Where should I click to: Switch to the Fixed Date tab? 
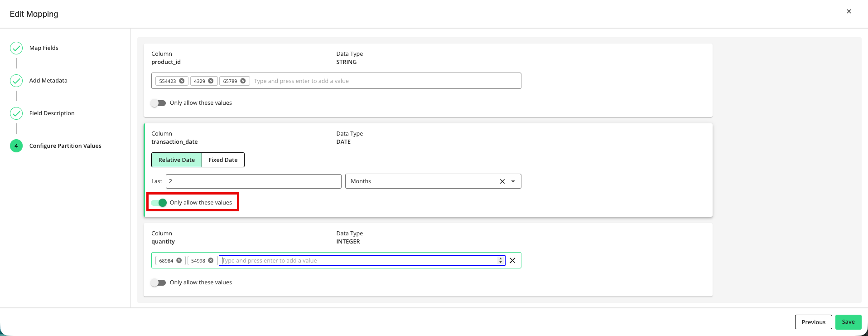(x=223, y=160)
